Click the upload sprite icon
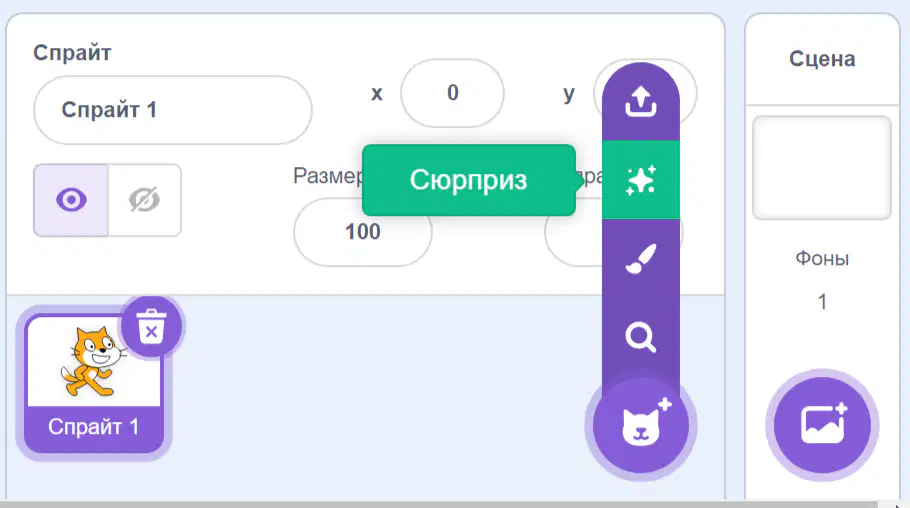 (x=641, y=102)
